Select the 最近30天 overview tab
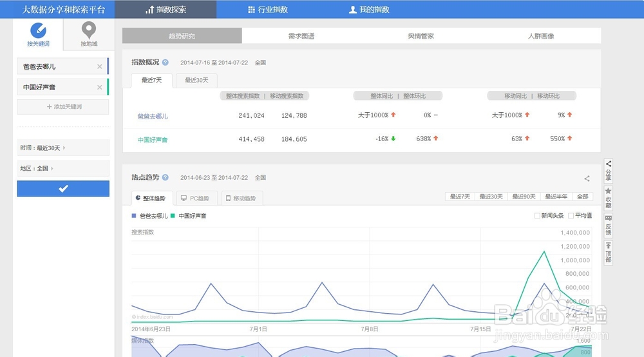The image size is (644, 357). pyautogui.click(x=196, y=81)
